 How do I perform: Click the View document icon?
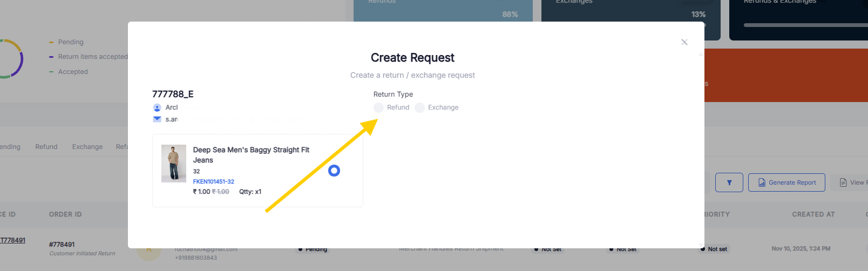click(x=843, y=182)
